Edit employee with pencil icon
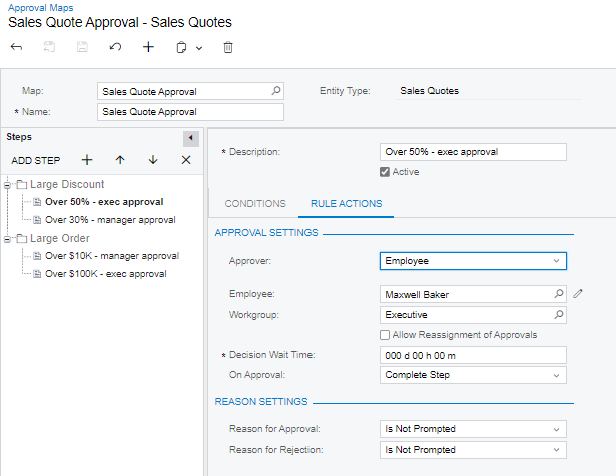The width and height of the screenshot is (616, 476). (x=578, y=293)
